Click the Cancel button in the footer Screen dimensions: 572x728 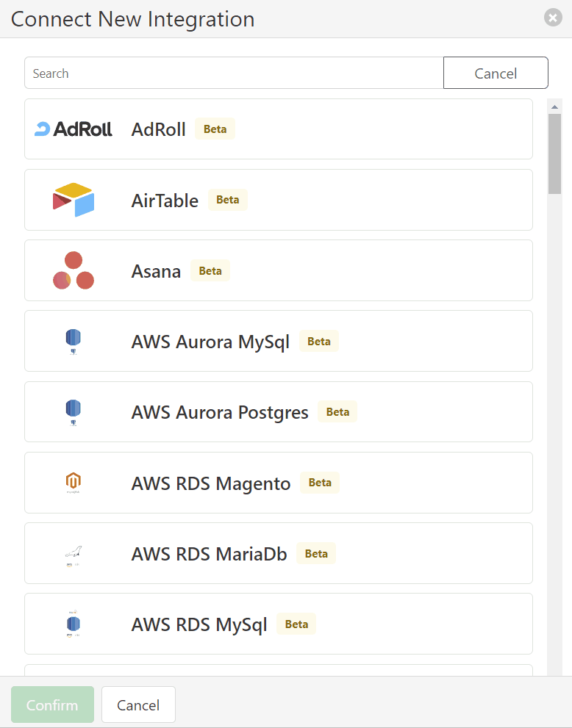pyautogui.click(x=138, y=704)
